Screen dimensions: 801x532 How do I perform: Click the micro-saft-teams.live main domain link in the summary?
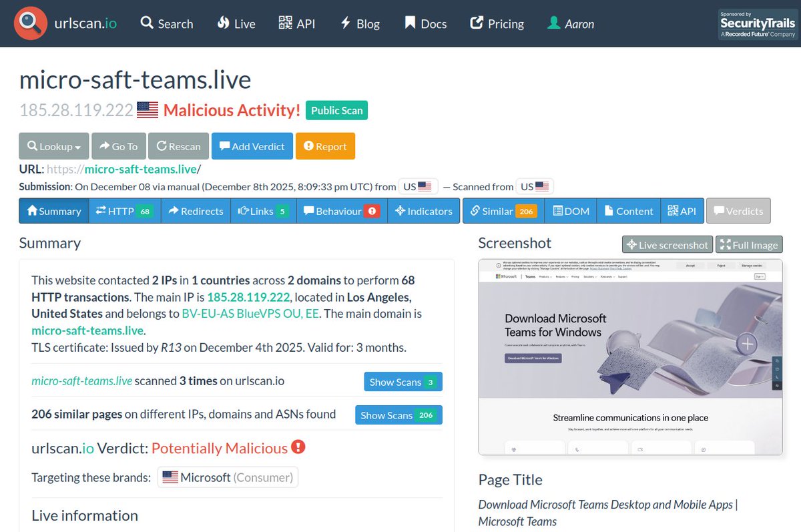(87, 330)
